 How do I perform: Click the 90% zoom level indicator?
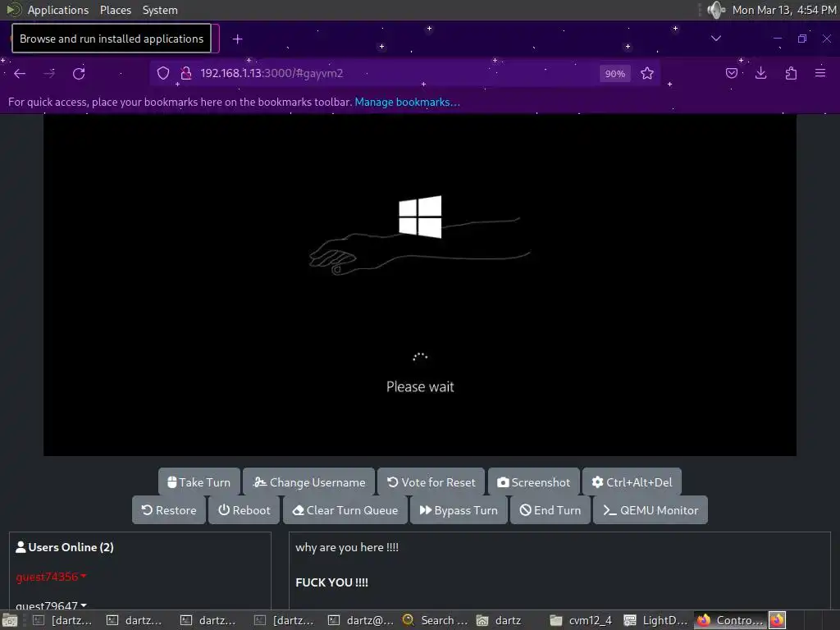615,74
